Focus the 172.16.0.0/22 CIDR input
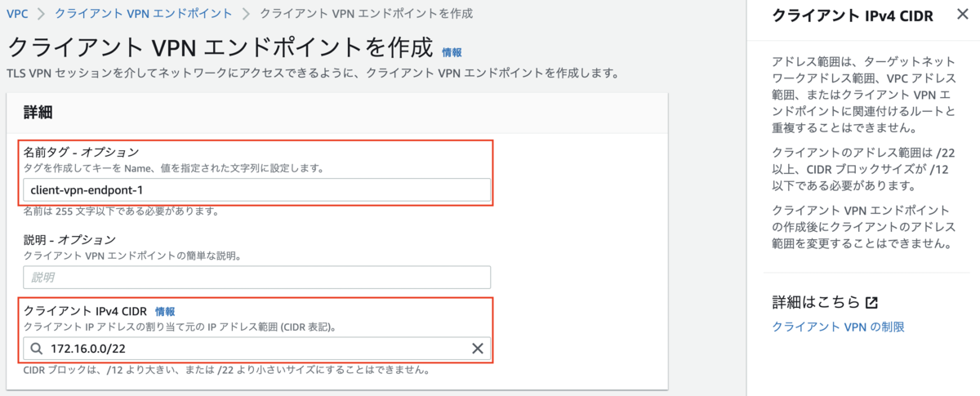 tap(257, 349)
